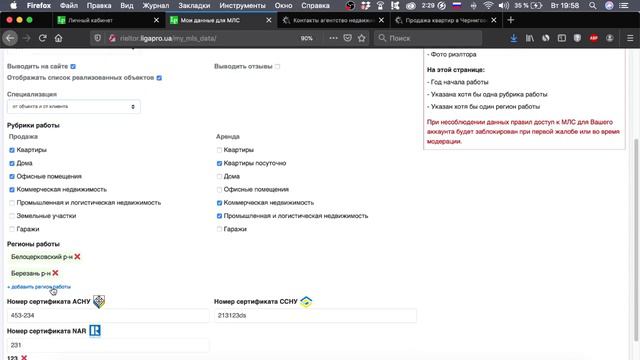Open the Firefox account icon
Viewport: 640px width, 360px height.
coord(609,38)
